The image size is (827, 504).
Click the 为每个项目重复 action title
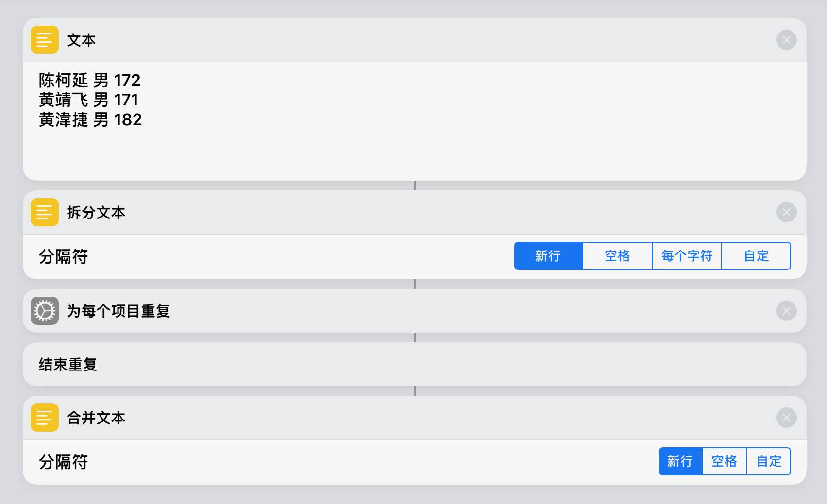coord(118,311)
